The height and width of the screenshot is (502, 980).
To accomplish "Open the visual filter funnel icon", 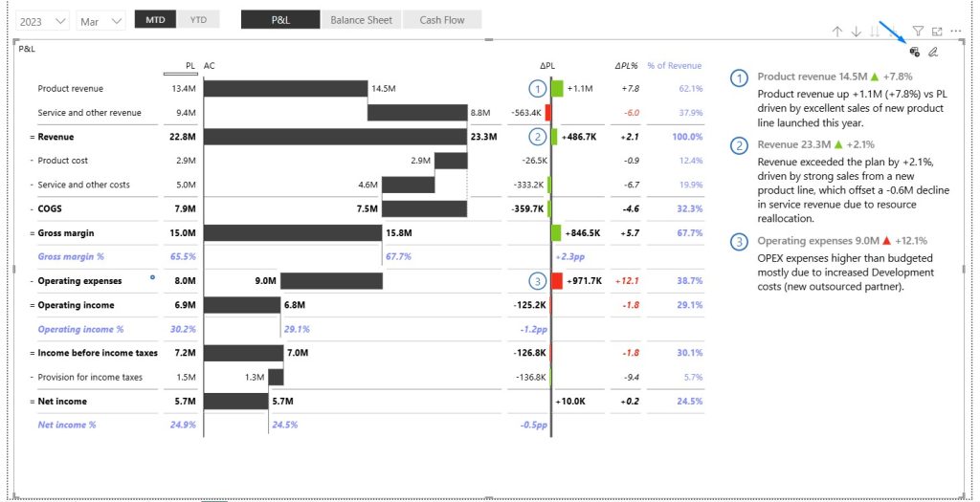I will (x=918, y=32).
